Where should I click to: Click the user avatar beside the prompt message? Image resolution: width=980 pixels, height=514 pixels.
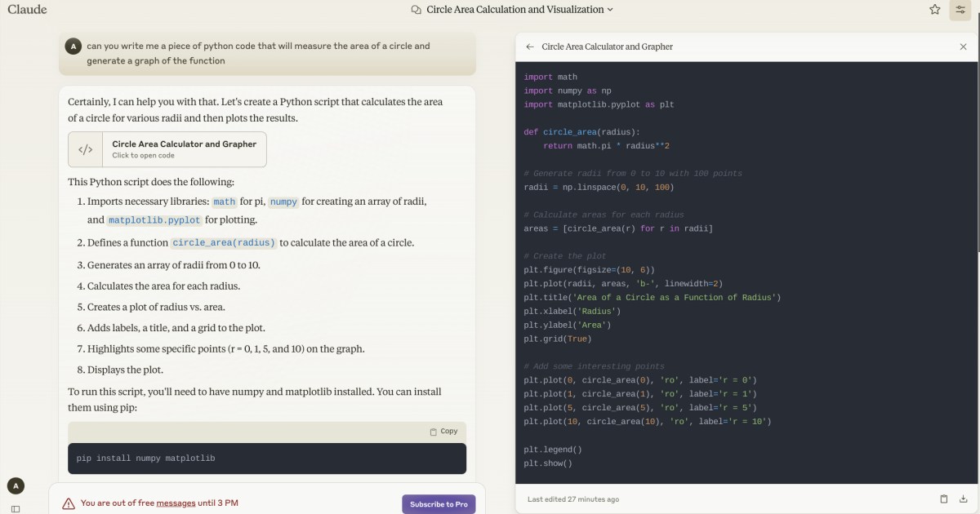[73, 47]
